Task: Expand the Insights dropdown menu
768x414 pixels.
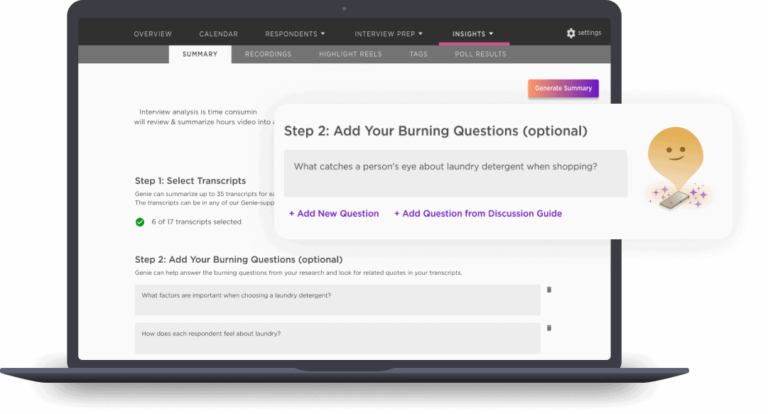Action: (473, 34)
